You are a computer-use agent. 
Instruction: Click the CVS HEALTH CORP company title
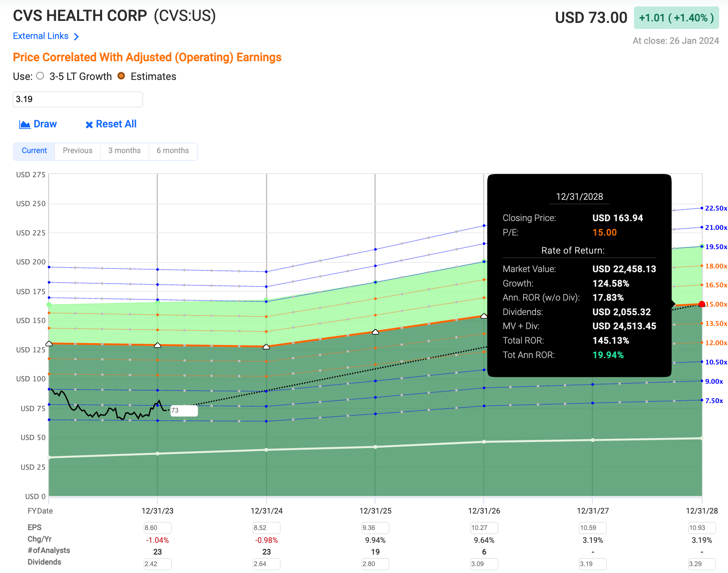point(80,16)
